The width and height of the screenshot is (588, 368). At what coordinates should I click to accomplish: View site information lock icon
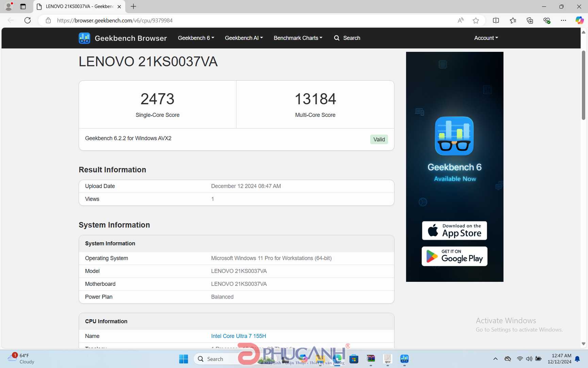point(48,20)
